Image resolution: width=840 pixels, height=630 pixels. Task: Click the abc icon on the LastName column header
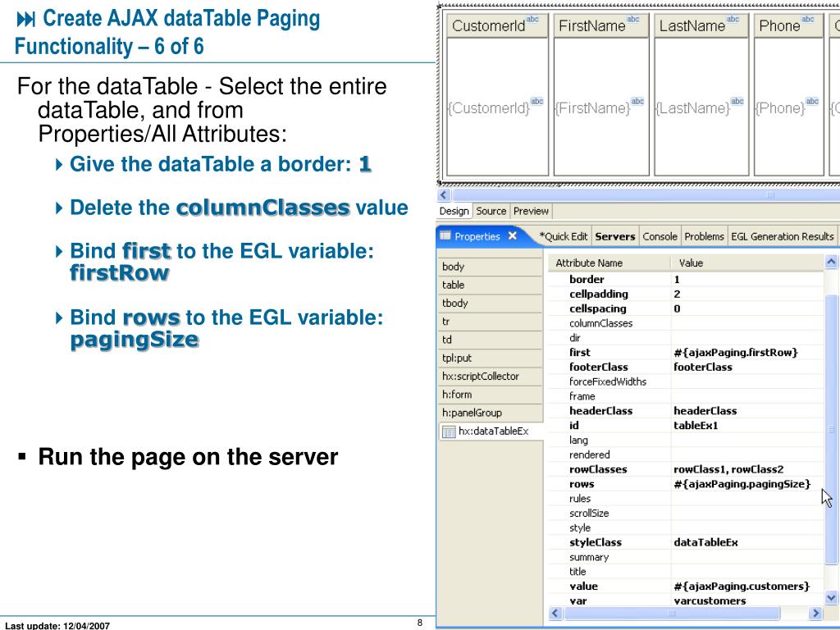click(x=733, y=18)
